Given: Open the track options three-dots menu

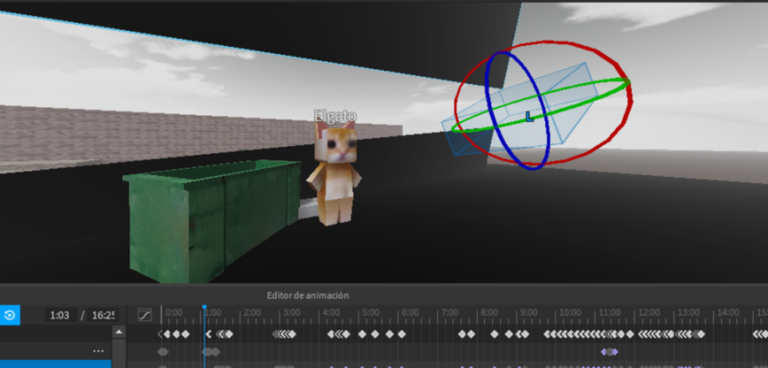Looking at the screenshot, I should tap(98, 351).
